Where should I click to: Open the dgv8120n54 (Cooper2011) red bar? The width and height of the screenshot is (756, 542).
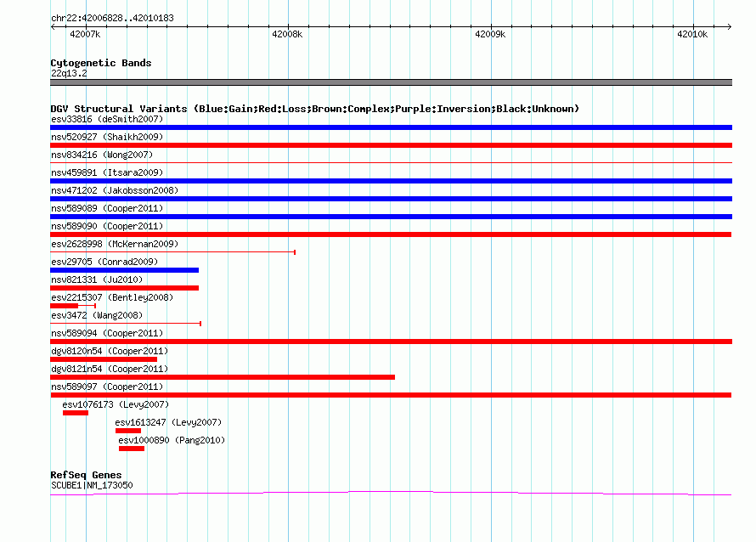104,359
